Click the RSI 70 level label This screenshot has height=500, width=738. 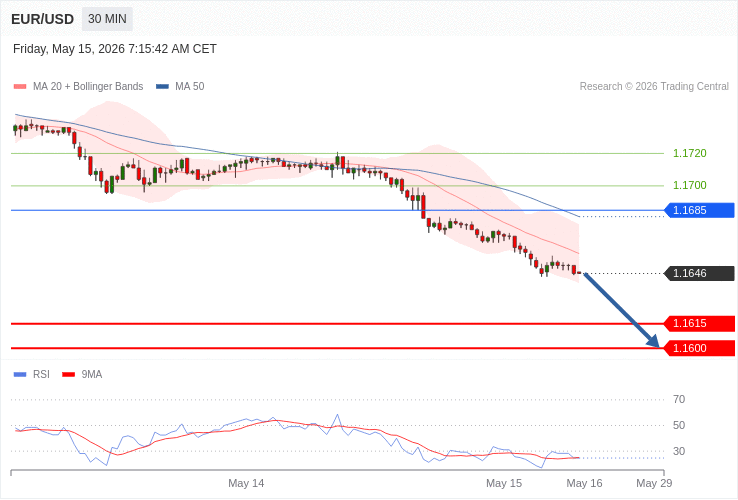(x=679, y=399)
